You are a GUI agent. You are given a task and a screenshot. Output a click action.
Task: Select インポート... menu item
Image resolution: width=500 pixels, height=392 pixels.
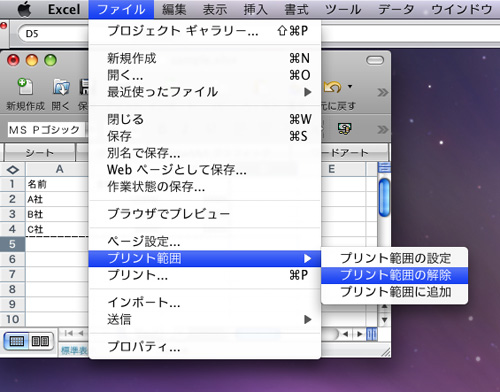(205, 302)
